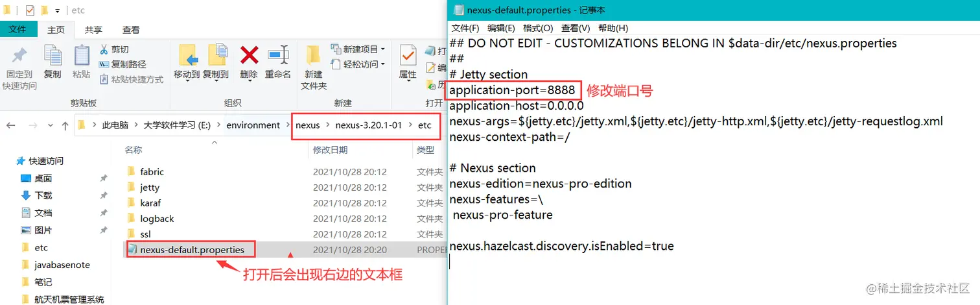Open Properties (属性) with checkmark icon
Screen dimensions: 980x305
[x=408, y=56]
